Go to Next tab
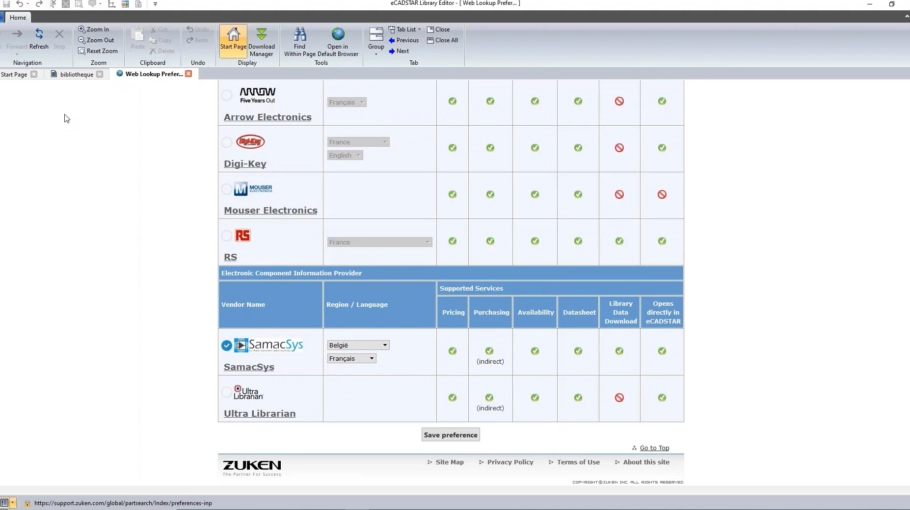The height and width of the screenshot is (510, 910). [399, 51]
